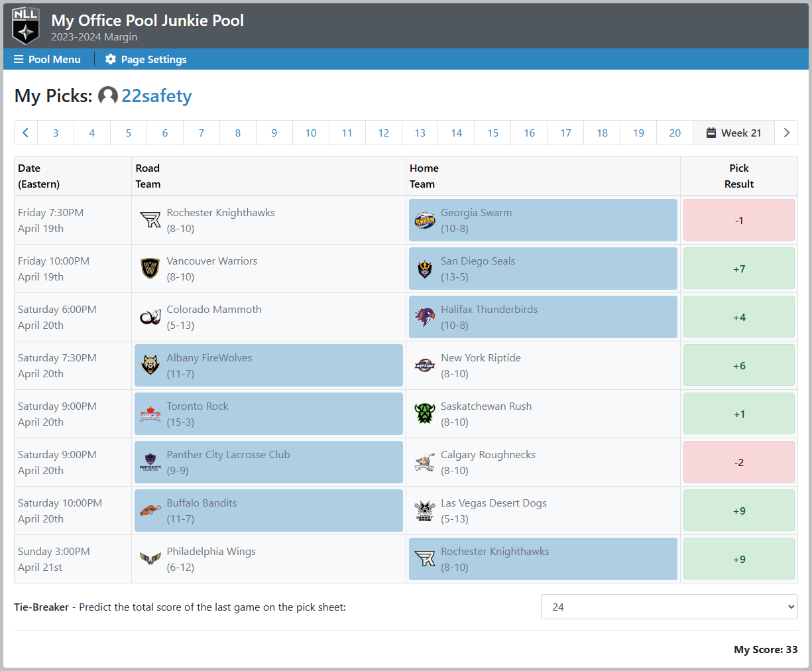Image resolution: width=812 pixels, height=671 pixels.
Task: Switch to week 7 tab
Action: tap(202, 133)
